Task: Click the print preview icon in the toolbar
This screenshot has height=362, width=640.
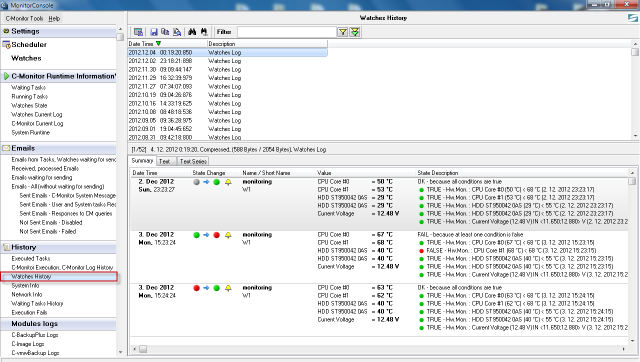Action: (x=177, y=32)
